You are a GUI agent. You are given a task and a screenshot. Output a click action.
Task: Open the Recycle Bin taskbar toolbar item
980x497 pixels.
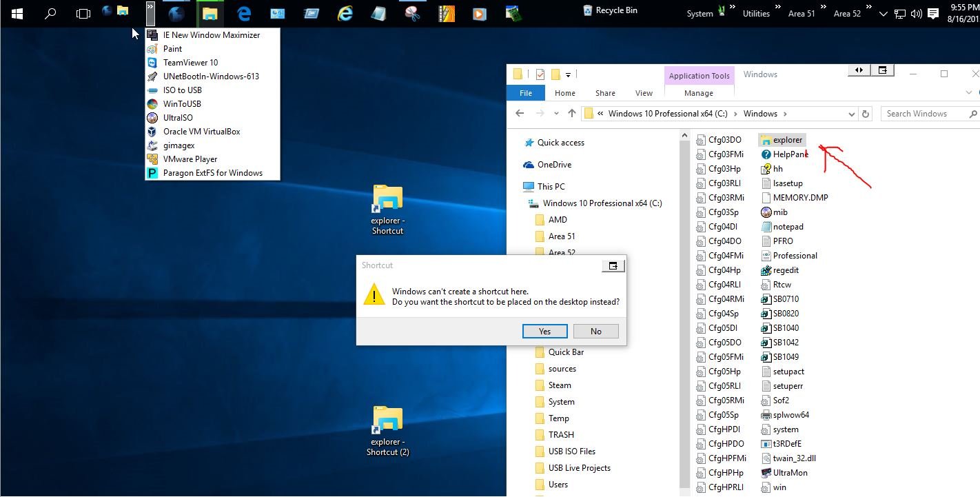(x=610, y=10)
